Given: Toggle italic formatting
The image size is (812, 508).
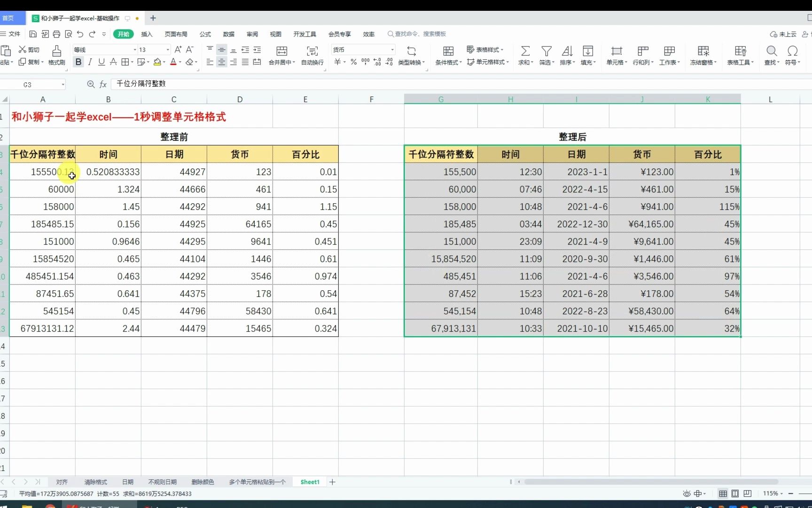Looking at the screenshot, I should click(x=90, y=62).
